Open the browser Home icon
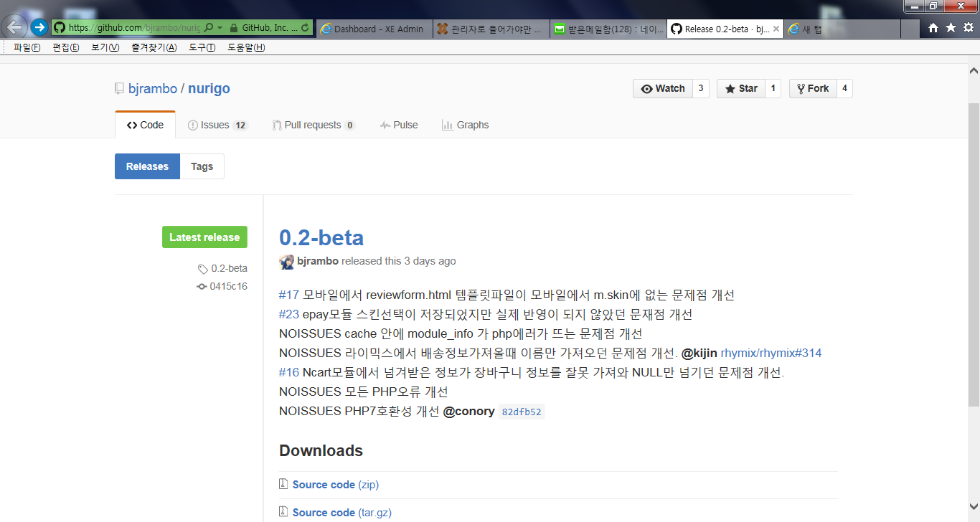Viewport: 980px width, 522px height. pyautogui.click(x=933, y=28)
